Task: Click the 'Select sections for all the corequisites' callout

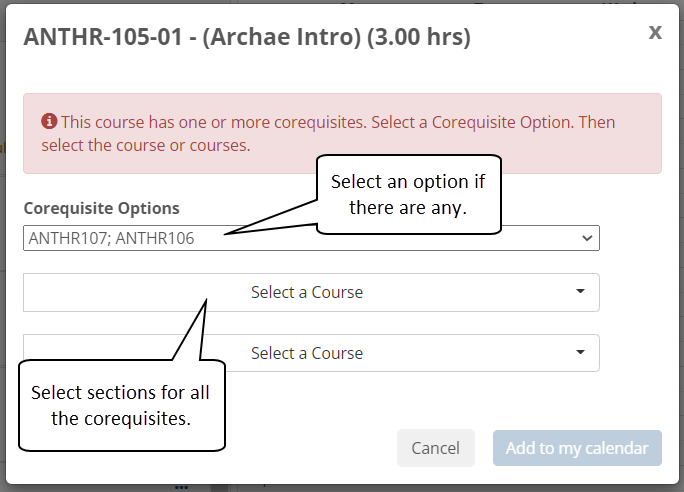Action: click(x=121, y=405)
